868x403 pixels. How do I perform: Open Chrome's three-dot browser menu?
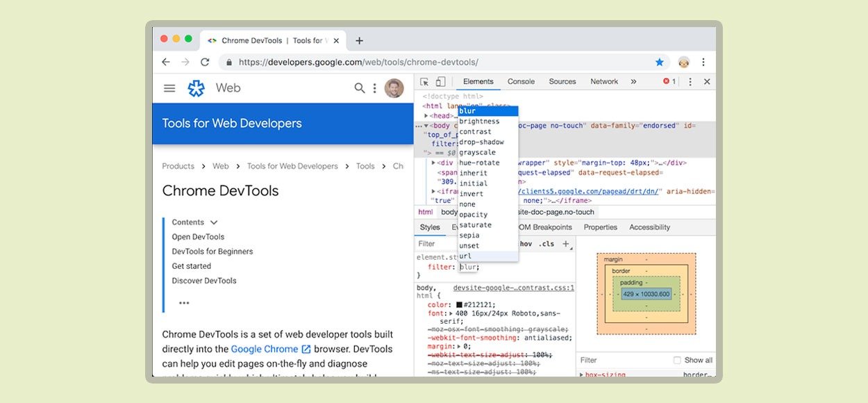click(x=703, y=62)
